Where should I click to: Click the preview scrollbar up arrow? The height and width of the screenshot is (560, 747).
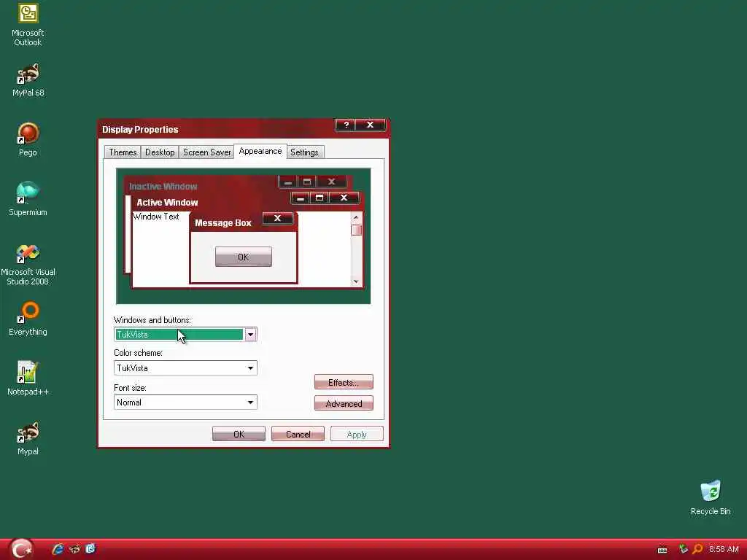coord(356,217)
